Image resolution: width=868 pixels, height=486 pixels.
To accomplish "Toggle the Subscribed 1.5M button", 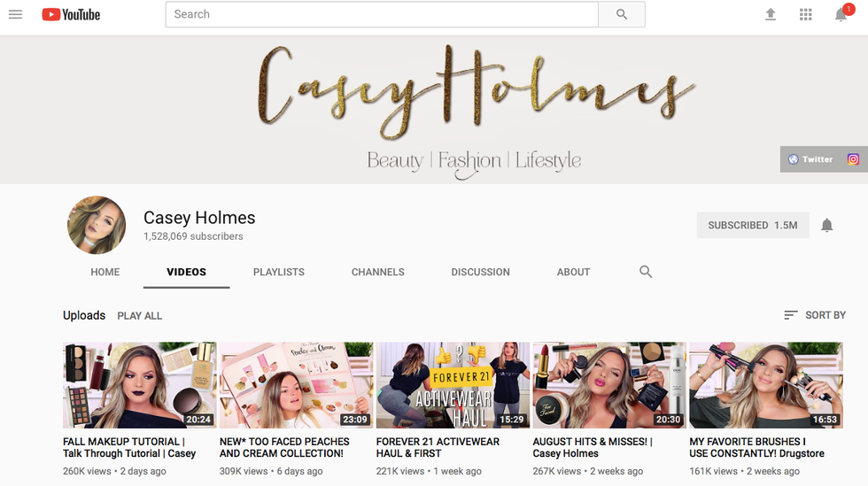I will (x=752, y=226).
